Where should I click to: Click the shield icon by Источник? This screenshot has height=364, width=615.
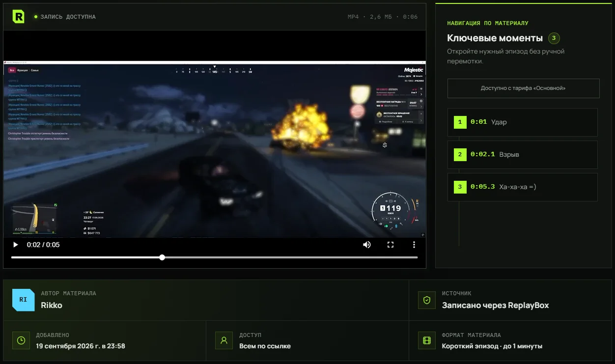tap(426, 300)
